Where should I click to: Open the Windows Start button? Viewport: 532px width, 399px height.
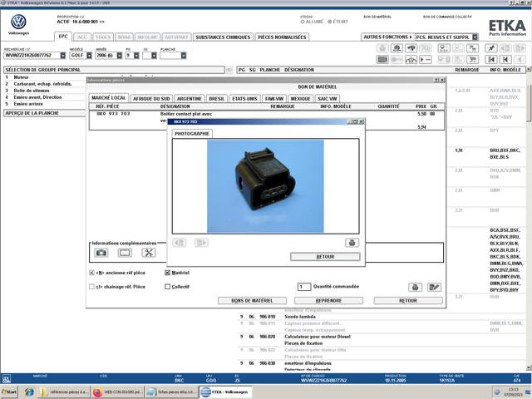[9, 392]
